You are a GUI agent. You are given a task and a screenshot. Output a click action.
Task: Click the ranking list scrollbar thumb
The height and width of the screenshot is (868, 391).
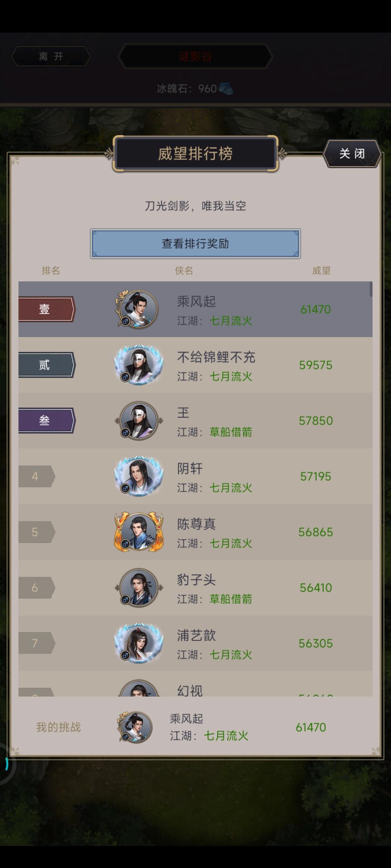click(x=371, y=289)
